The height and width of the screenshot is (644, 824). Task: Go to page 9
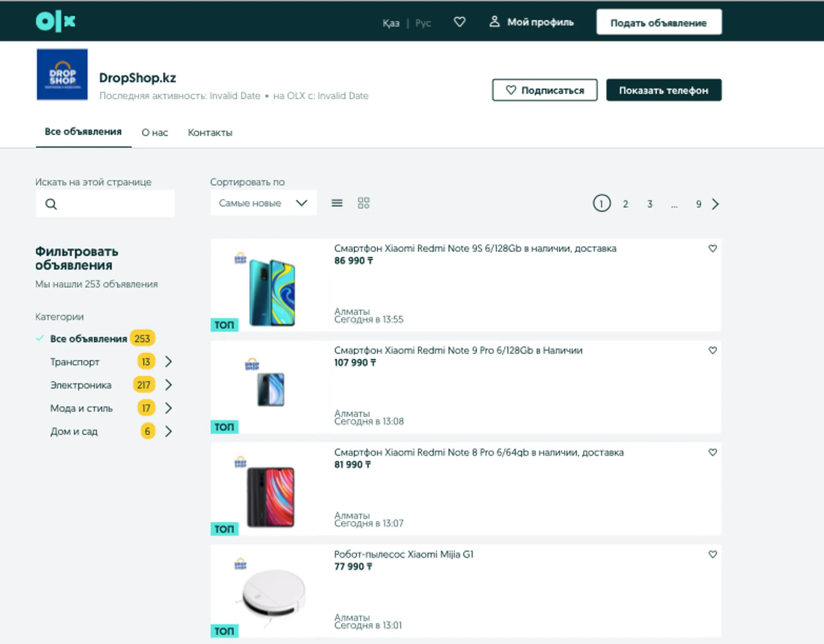698,204
